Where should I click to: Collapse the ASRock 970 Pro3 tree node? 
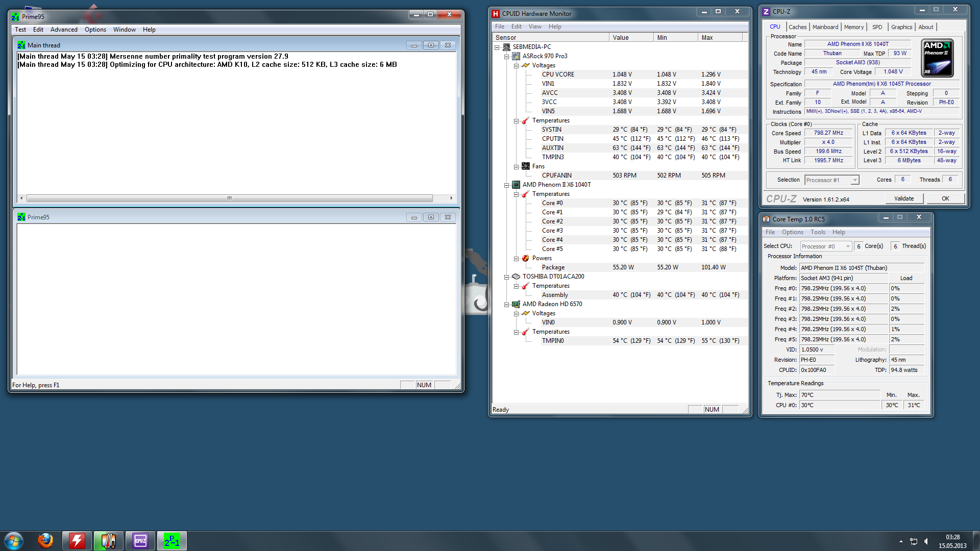pyautogui.click(x=506, y=56)
